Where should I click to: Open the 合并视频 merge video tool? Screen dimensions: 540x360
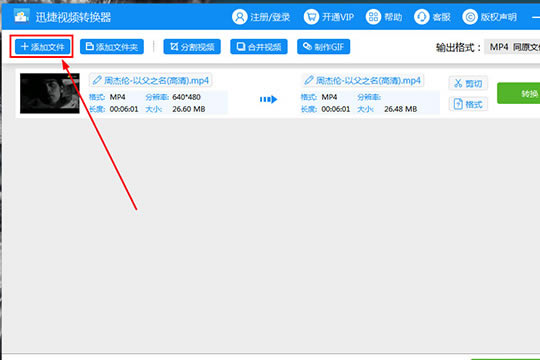coord(259,47)
